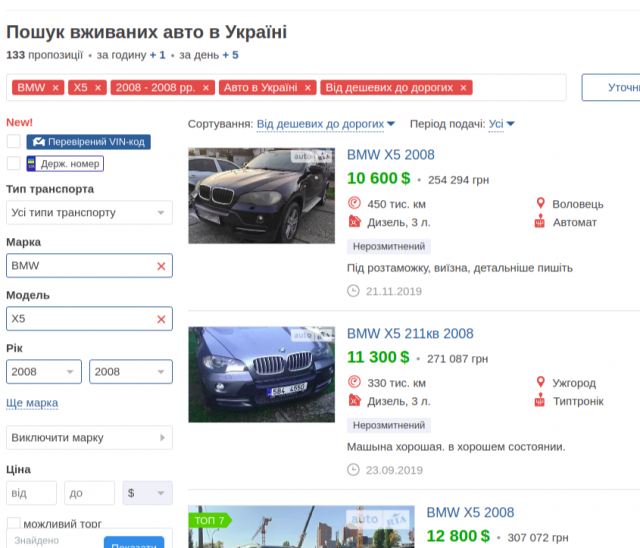Click gearbox icon next to Типтронік
This screenshot has width=640, height=548.
pyautogui.click(x=540, y=400)
